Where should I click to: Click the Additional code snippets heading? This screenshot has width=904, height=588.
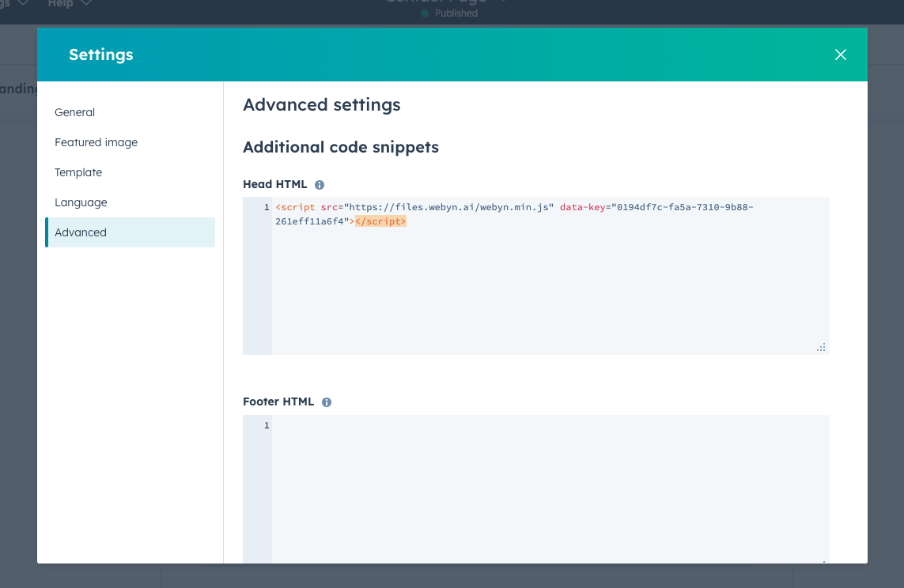coord(341,148)
